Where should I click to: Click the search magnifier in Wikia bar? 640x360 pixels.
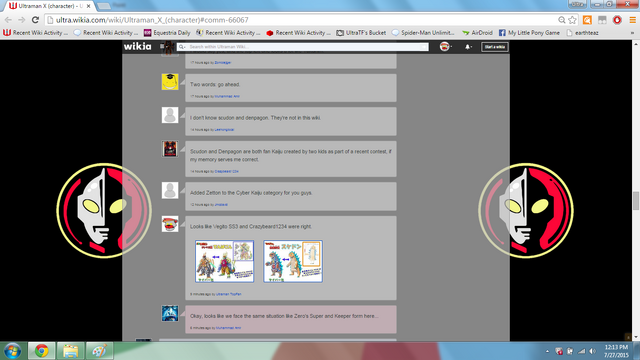point(182,47)
